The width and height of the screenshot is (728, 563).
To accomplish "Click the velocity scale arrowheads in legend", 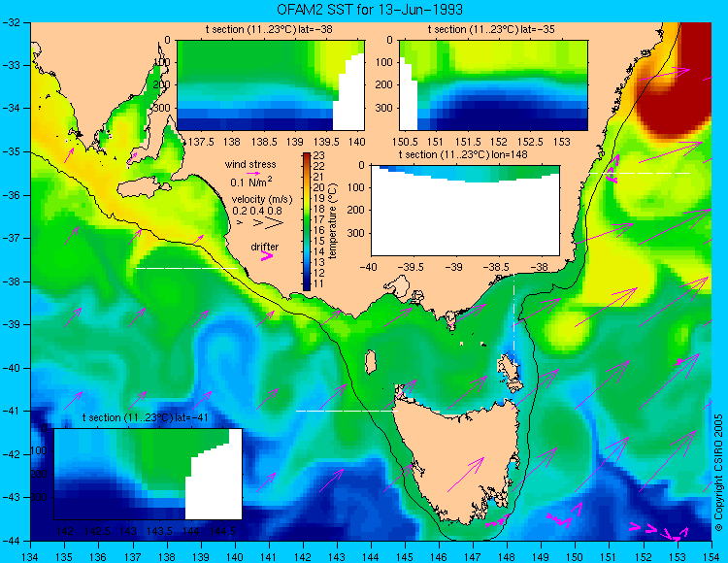I will click(x=260, y=223).
